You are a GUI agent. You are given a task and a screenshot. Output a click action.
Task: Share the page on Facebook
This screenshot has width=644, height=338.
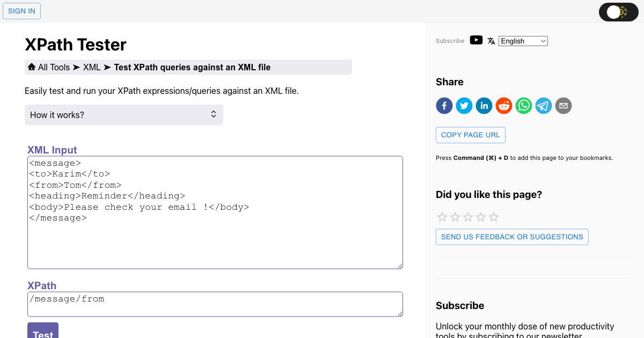tap(444, 106)
